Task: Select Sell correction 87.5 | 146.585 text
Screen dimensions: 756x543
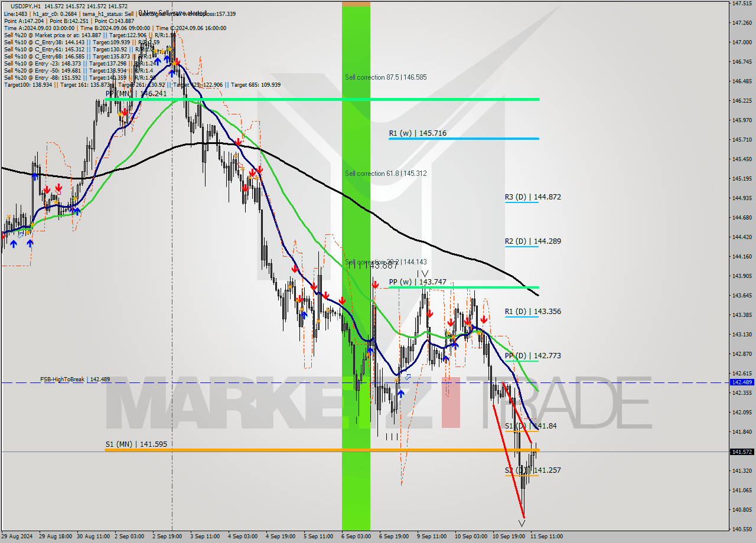Action: 386,77
